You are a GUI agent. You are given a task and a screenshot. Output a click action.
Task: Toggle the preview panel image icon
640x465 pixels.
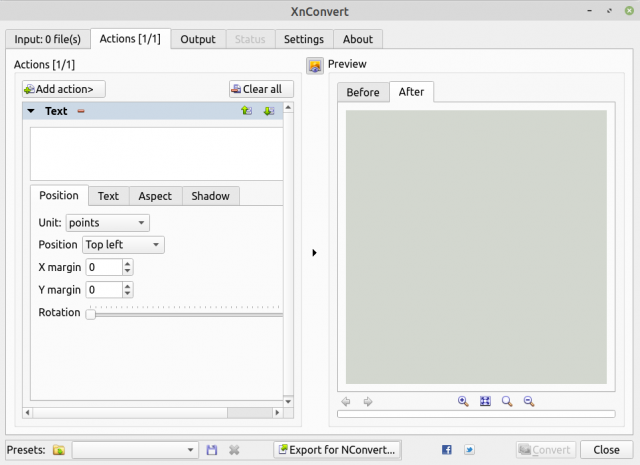(315, 66)
